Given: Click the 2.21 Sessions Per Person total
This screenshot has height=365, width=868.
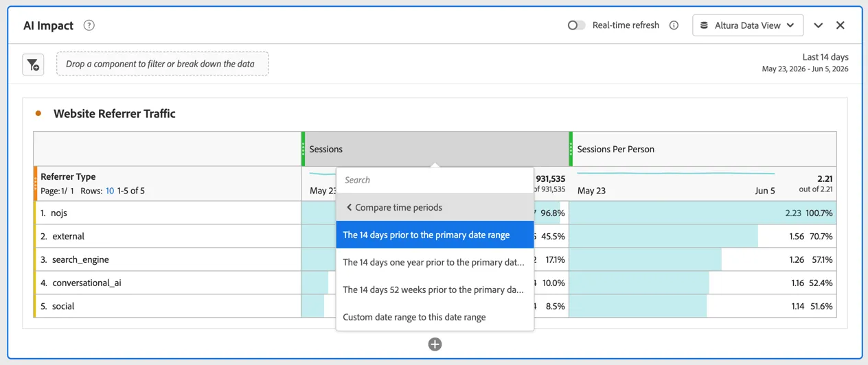Looking at the screenshot, I should [x=825, y=178].
